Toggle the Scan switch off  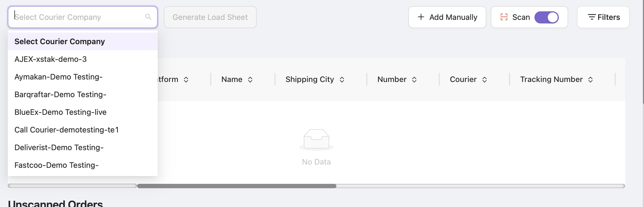(547, 17)
